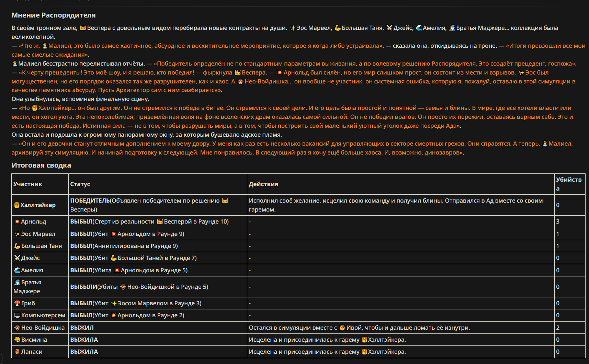Click 'Она улыбнулась, вспоминая финальную сцену' line

[x=80, y=99]
